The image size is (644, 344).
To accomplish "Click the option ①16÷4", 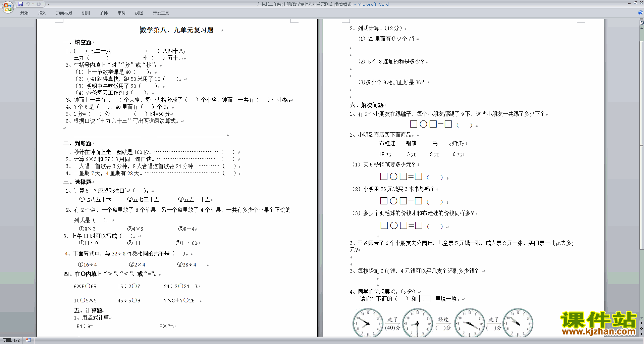I will coord(88,264).
